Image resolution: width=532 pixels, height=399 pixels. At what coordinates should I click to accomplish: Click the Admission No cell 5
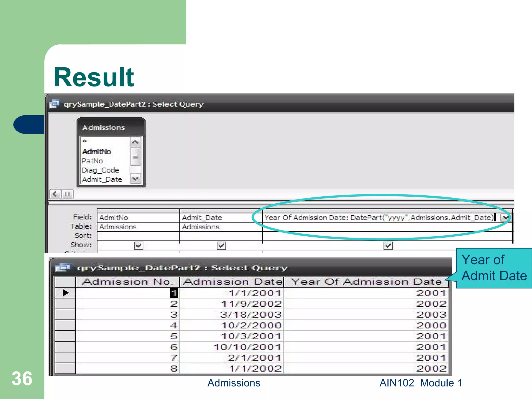(127, 336)
